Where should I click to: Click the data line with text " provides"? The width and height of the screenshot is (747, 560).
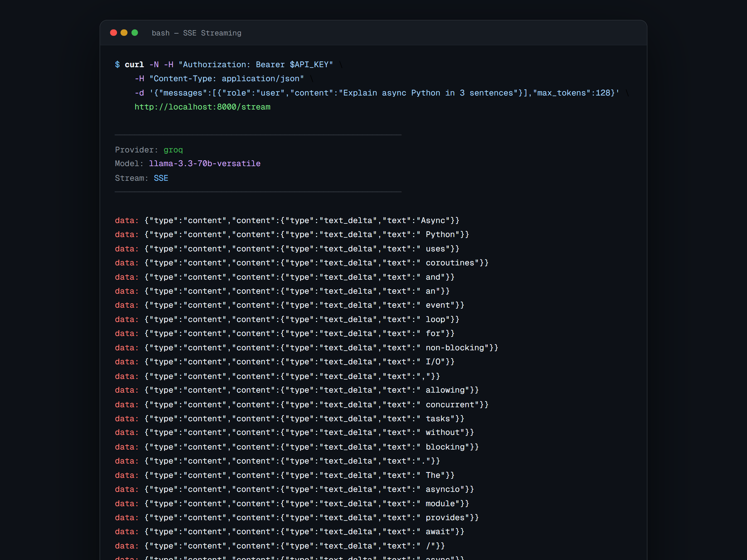tap(297, 518)
